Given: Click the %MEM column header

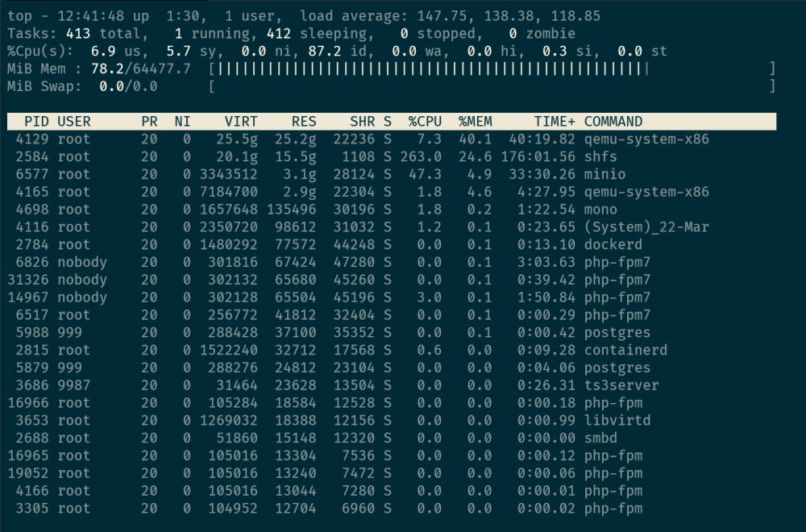Looking at the screenshot, I should pos(476,121).
